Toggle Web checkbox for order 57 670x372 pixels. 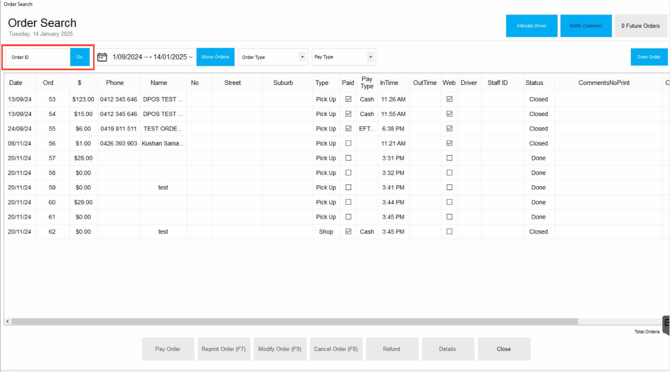[x=449, y=158]
